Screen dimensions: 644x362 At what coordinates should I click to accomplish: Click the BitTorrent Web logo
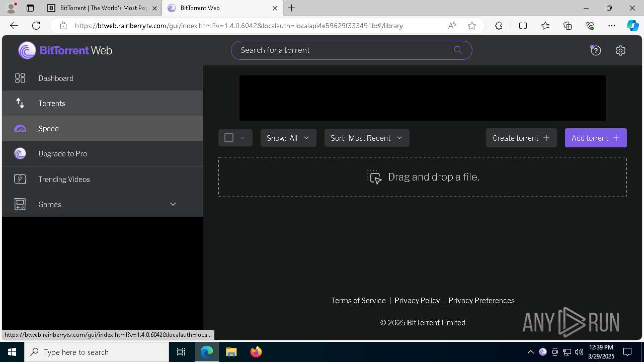point(65,50)
